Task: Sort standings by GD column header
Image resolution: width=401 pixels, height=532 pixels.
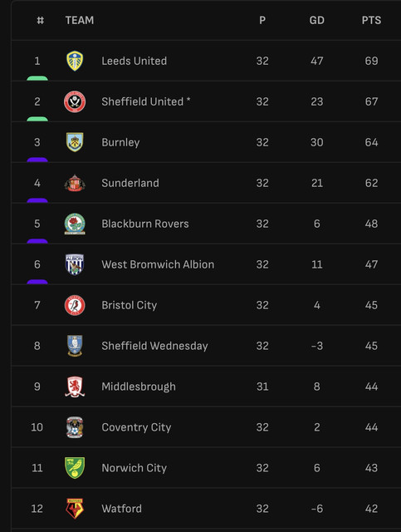Action: 316,20
